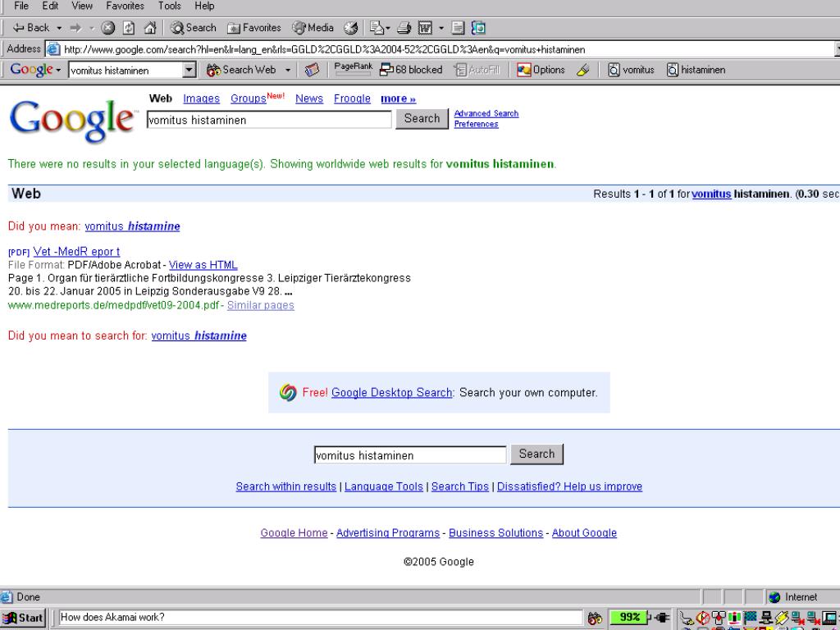The width and height of the screenshot is (840, 630).
Task: Click the Discuss toolbar icon
Action: [x=458, y=28]
